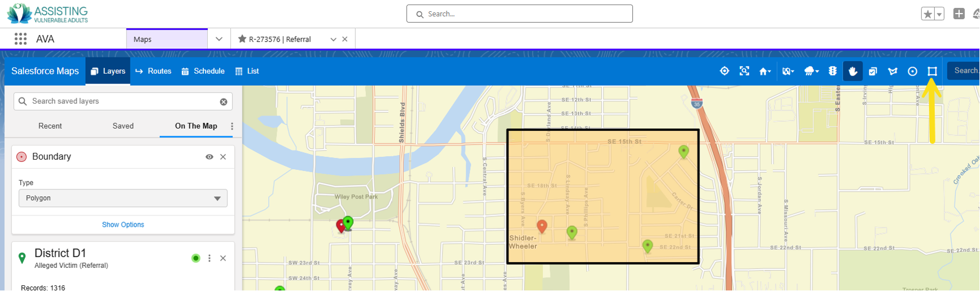
Task: Toggle the traffic light layer
Action: [x=833, y=71]
